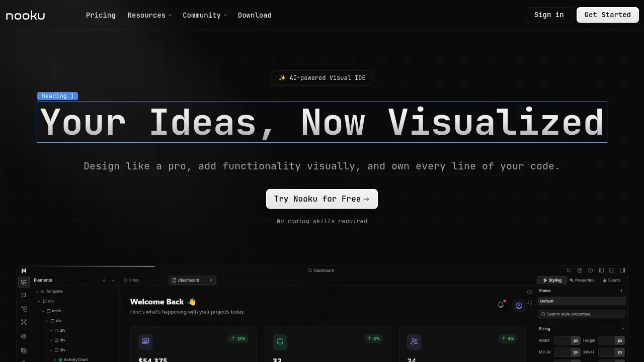The height and width of the screenshot is (362, 644).
Task: Add a new state with the plus
Action: 621,291
